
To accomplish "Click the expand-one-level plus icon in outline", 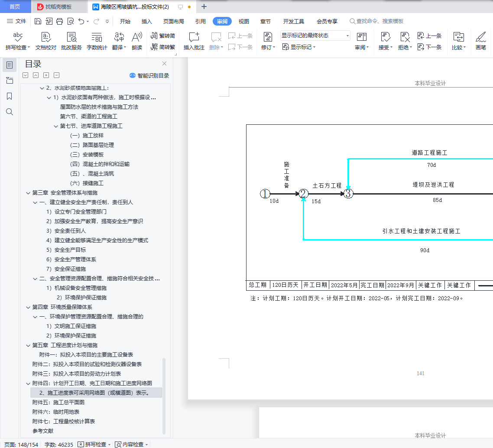I will click(46, 75).
